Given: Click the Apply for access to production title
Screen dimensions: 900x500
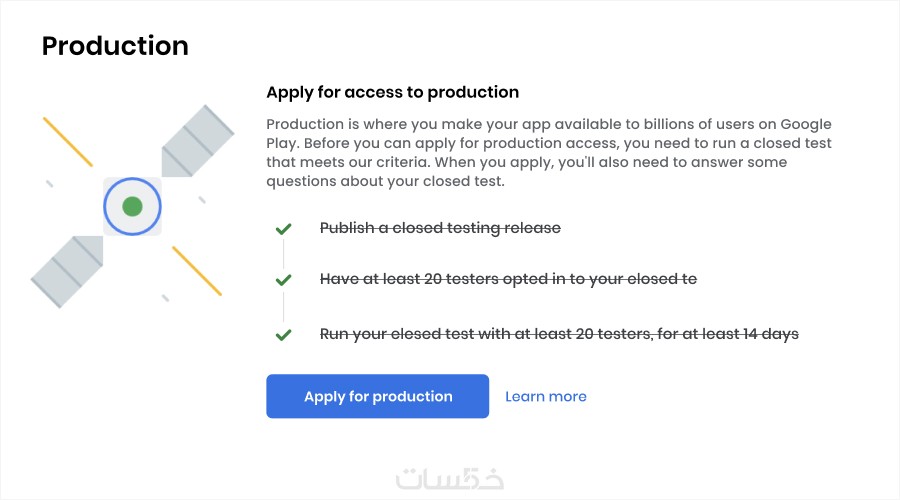Looking at the screenshot, I should click(x=392, y=92).
